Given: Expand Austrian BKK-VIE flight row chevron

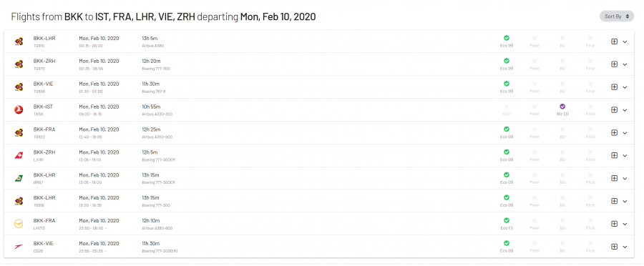Looking at the screenshot, I should (x=625, y=247).
